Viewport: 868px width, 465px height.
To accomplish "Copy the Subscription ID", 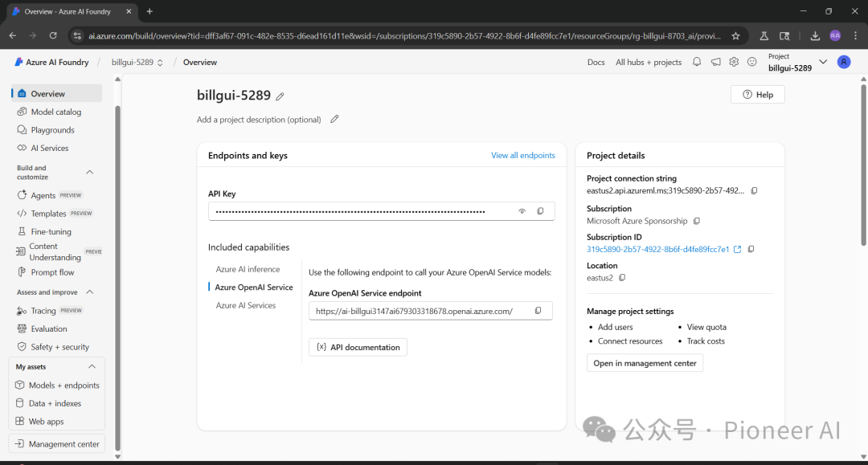I will pyautogui.click(x=751, y=249).
